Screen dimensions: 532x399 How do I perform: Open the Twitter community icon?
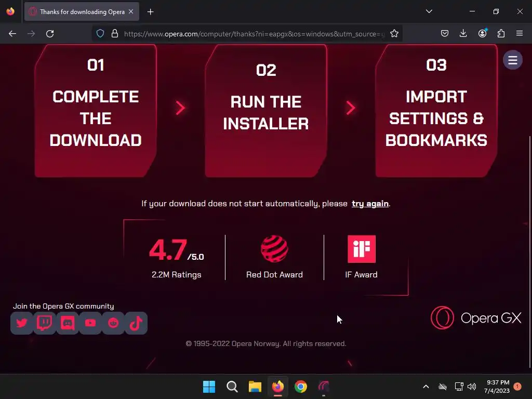(x=22, y=323)
